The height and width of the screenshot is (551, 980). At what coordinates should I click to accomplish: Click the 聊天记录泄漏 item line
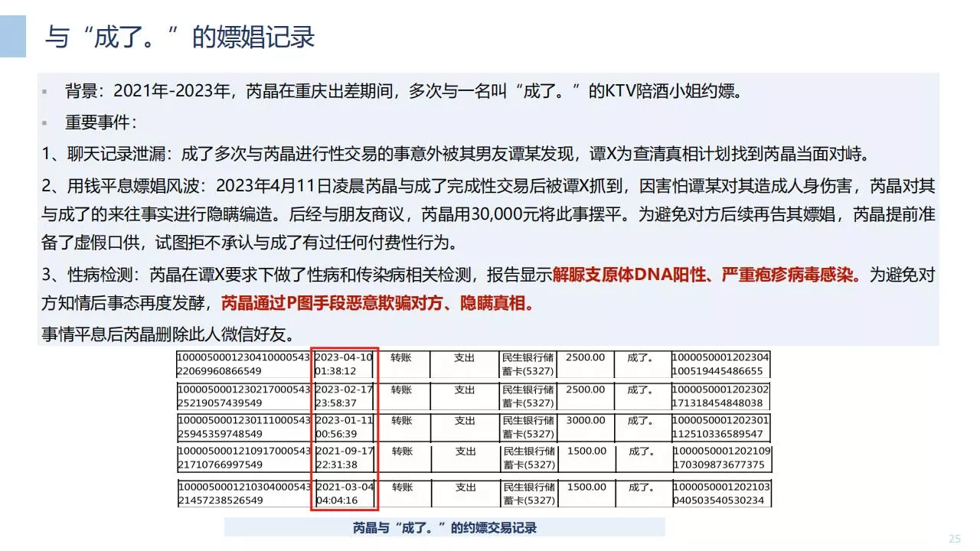tap(456, 155)
